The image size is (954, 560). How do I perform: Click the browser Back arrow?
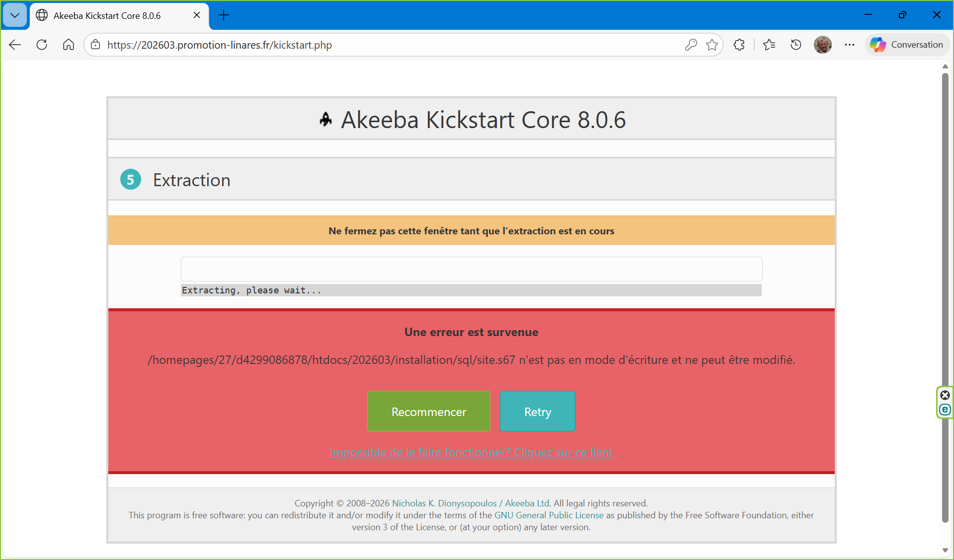coord(15,45)
